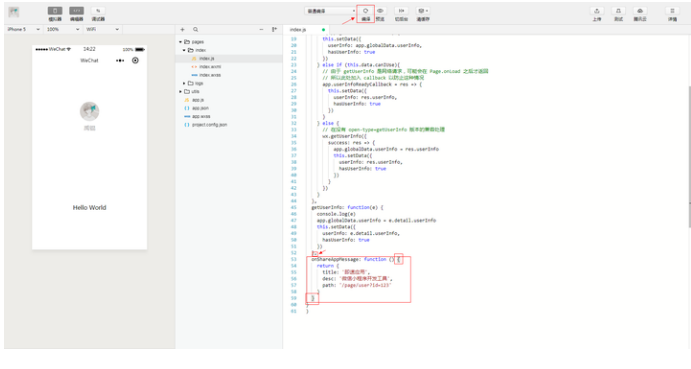This screenshot has height=369, width=691.
Task: Expand the logs folder
Action: [x=185, y=83]
